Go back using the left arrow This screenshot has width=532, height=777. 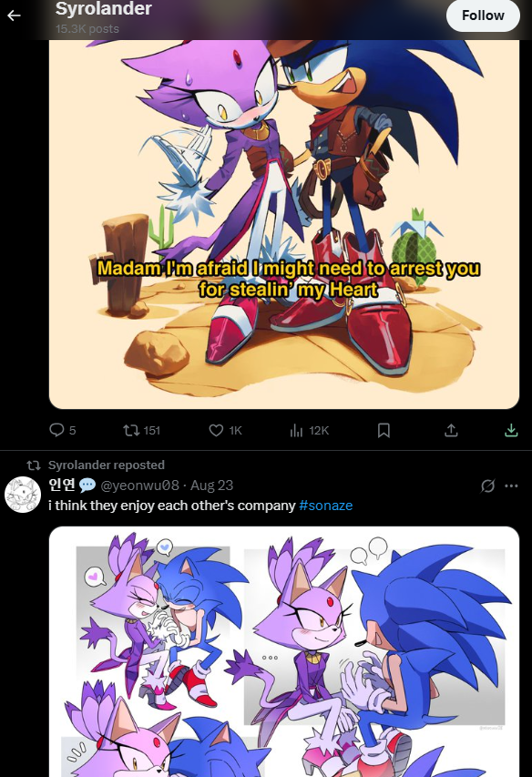[14, 15]
